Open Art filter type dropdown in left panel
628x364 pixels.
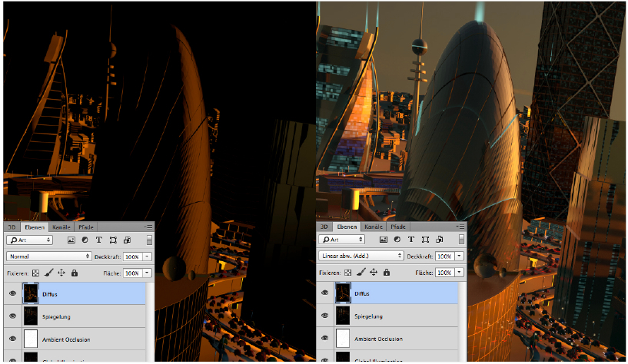pos(30,240)
